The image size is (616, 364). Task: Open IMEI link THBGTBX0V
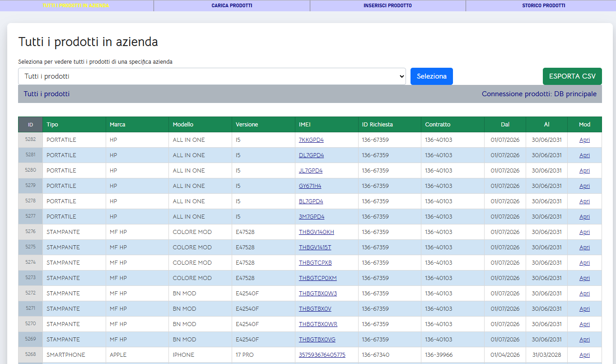315,309
